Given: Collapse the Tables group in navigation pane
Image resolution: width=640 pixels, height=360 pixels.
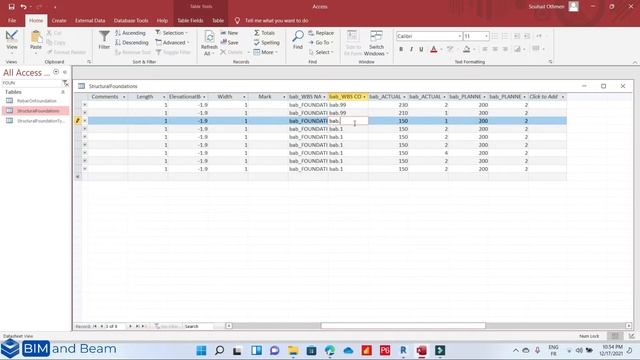Looking at the screenshot, I should pos(63,92).
